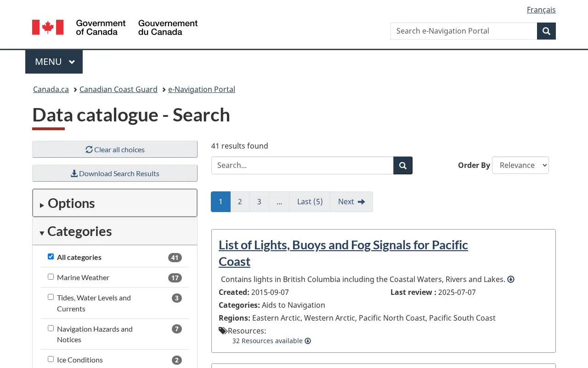Open the Order By Relevance dropdown
The image size is (588, 368).
point(520,165)
